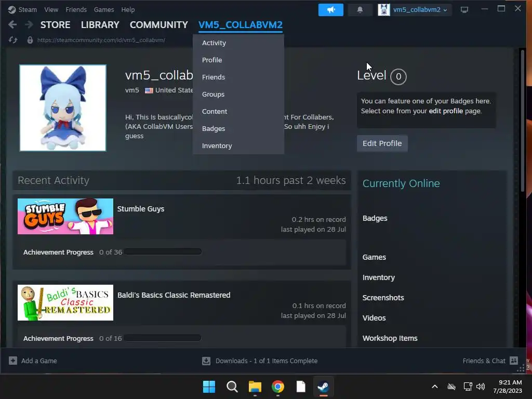Click the download tray icon in the bottom bar
The width and height of the screenshot is (532, 399).
tap(206, 361)
